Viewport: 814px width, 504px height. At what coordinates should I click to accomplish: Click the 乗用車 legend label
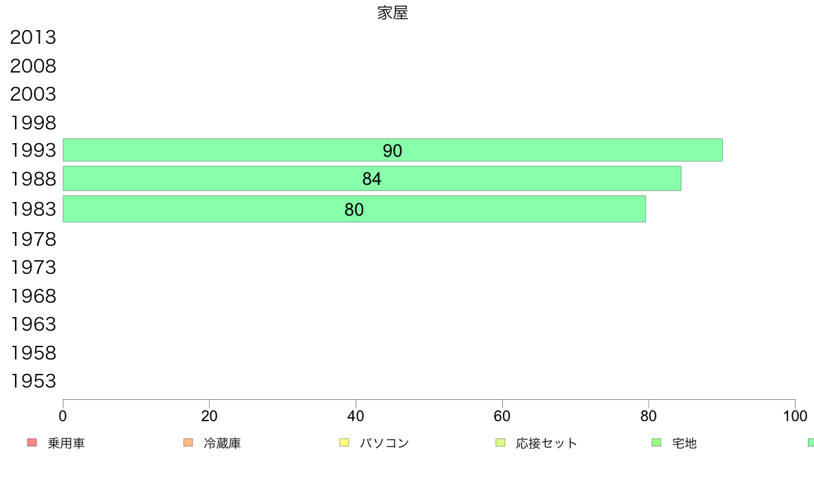pos(66,443)
